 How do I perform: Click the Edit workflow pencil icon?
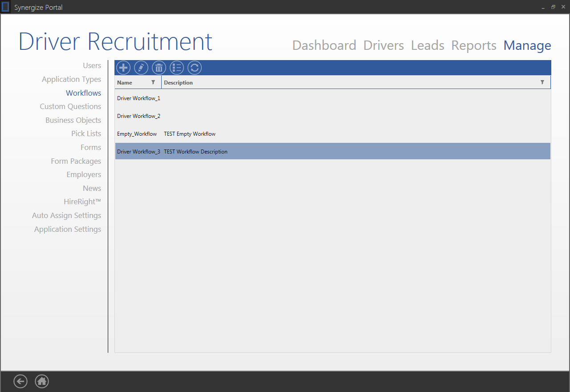[x=141, y=68]
